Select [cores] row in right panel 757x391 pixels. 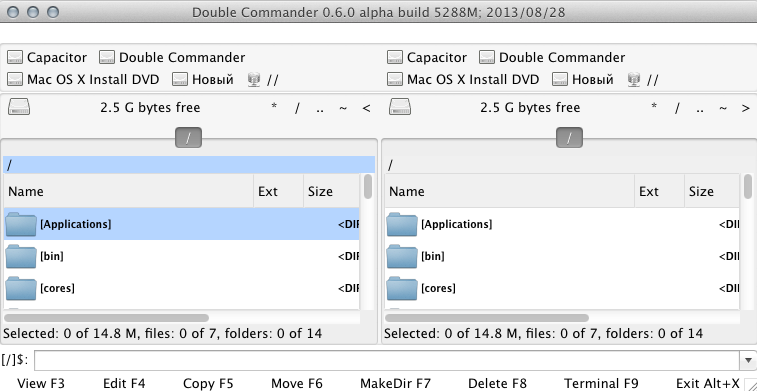[562, 288]
